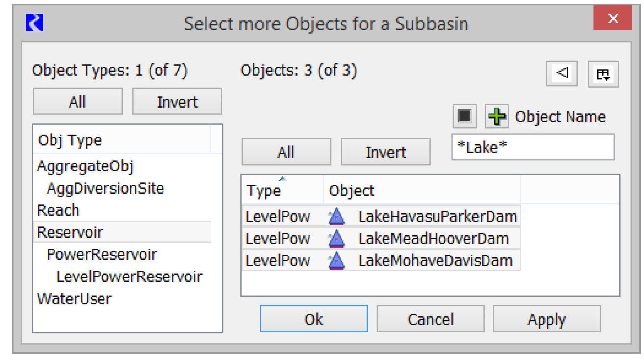Click the RiverWare logo in the title bar
This screenshot has height=360, width=644.
tap(34, 23)
